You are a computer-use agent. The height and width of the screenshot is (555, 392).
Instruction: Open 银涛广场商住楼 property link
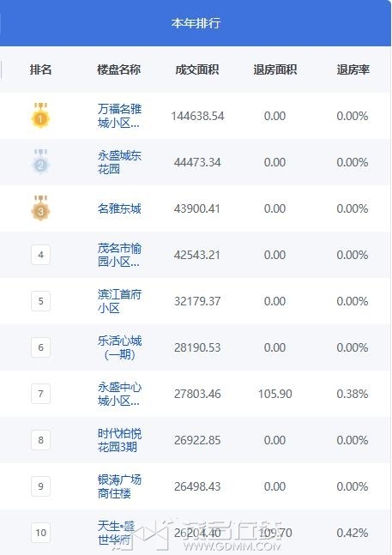point(119,486)
